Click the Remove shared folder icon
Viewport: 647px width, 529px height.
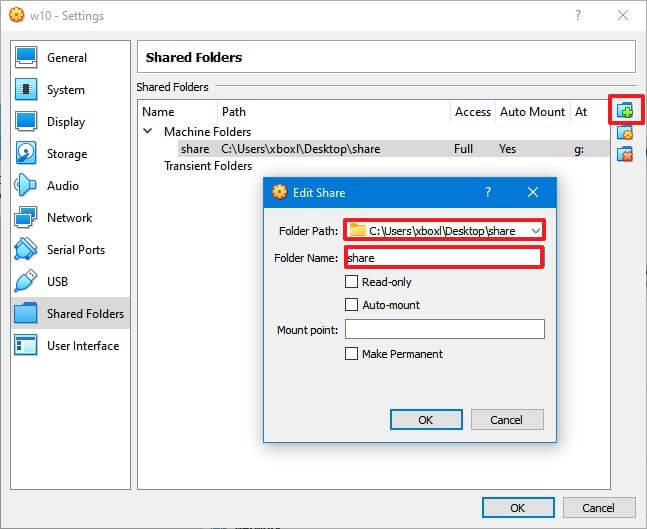pos(625,154)
